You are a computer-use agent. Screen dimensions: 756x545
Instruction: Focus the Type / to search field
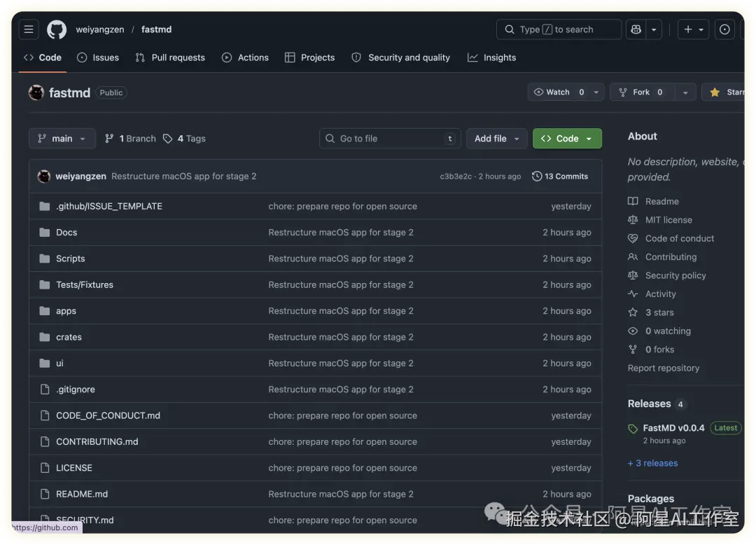(559, 29)
